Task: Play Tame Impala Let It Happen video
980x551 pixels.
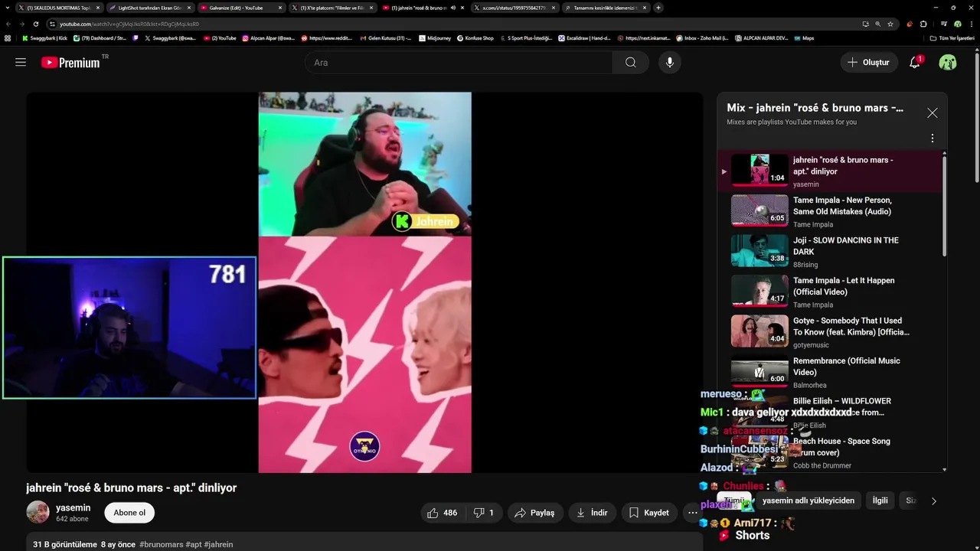Action: point(830,292)
